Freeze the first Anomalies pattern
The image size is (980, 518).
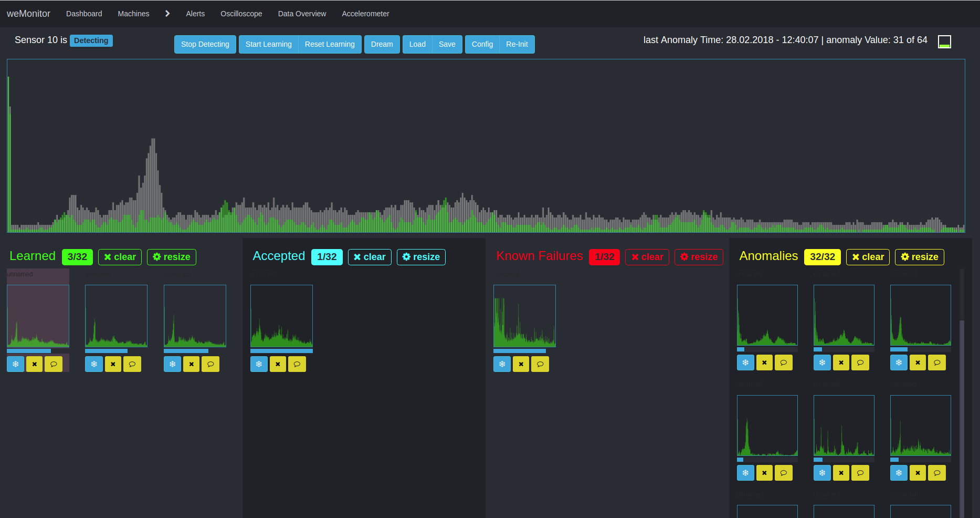click(745, 362)
